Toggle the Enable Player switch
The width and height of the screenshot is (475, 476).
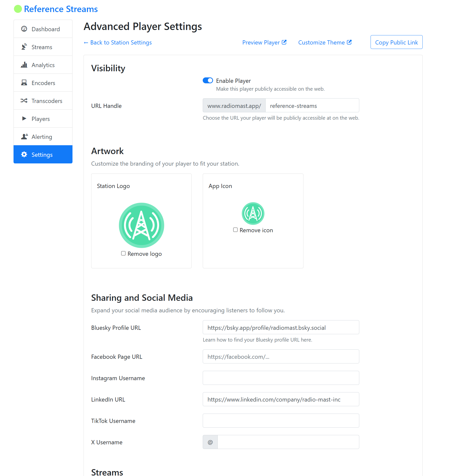click(x=208, y=81)
